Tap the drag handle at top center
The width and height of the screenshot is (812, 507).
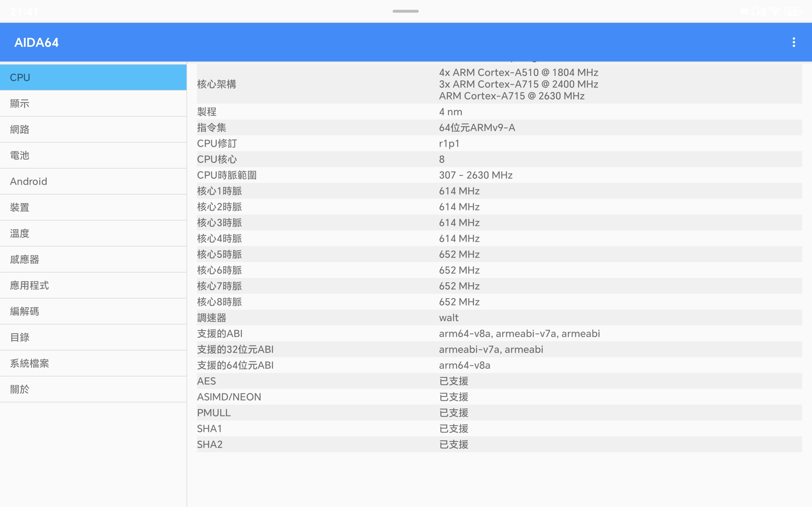point(405,11)
